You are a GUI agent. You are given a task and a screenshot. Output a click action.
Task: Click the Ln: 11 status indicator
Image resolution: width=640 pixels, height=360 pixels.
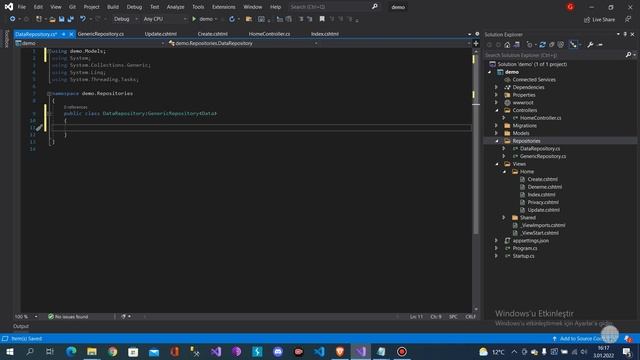tap(416, 317)
